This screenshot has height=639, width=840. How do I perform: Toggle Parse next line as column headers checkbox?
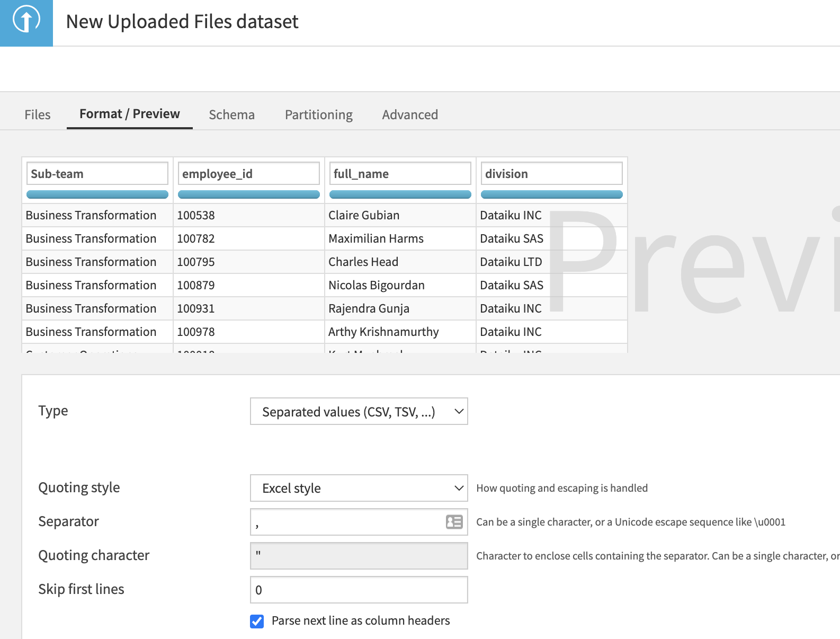257,622
